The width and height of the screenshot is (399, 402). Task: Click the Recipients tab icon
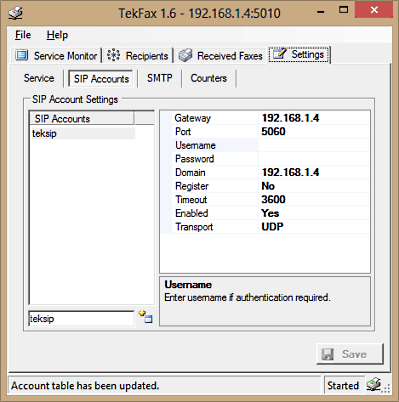[x=113, y=55]
